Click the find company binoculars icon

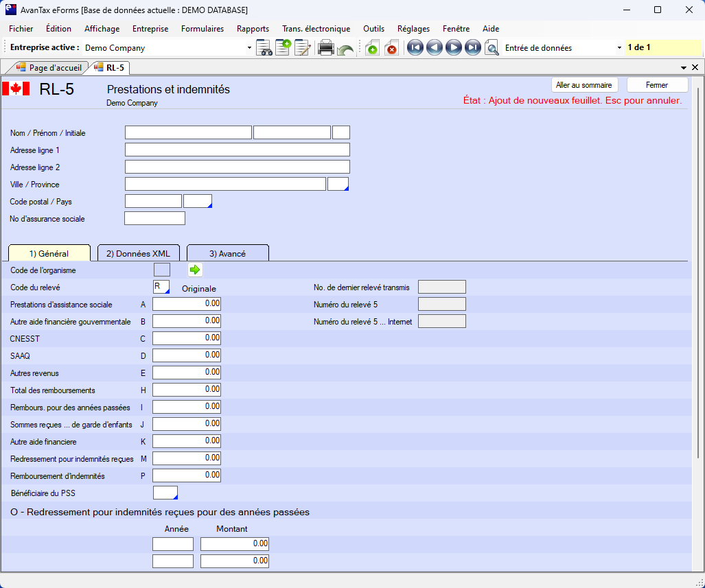tap(264, 47)
